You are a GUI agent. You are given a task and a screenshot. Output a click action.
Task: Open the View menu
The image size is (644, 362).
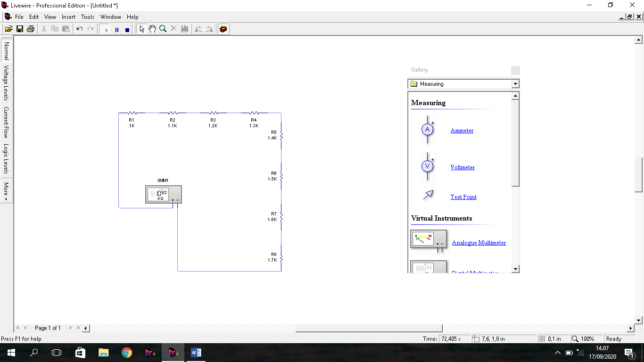click(50, 17)
